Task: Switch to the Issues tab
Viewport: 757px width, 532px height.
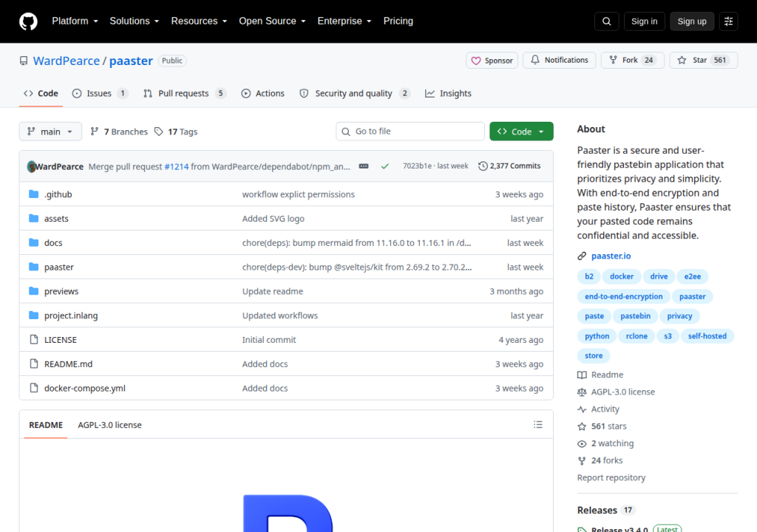Action: [x=100, y=94]
